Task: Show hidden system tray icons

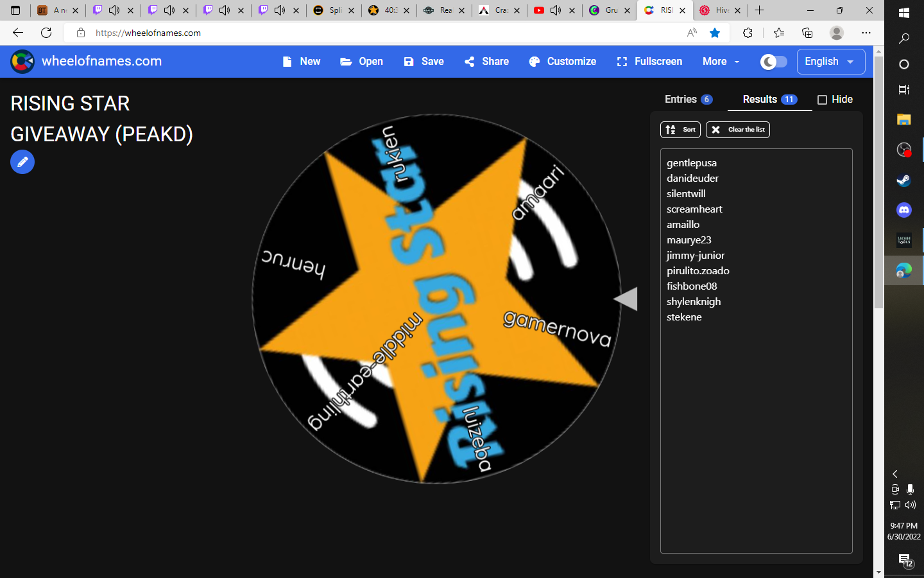Action: pyautogui.click(x=895, y=474)
